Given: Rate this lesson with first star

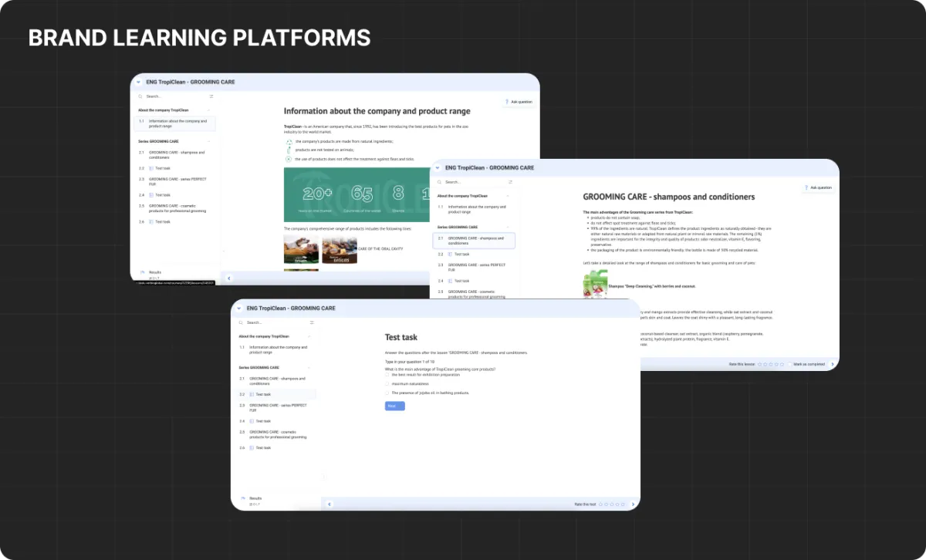Looking at the screenshot, I should (760, 364).
